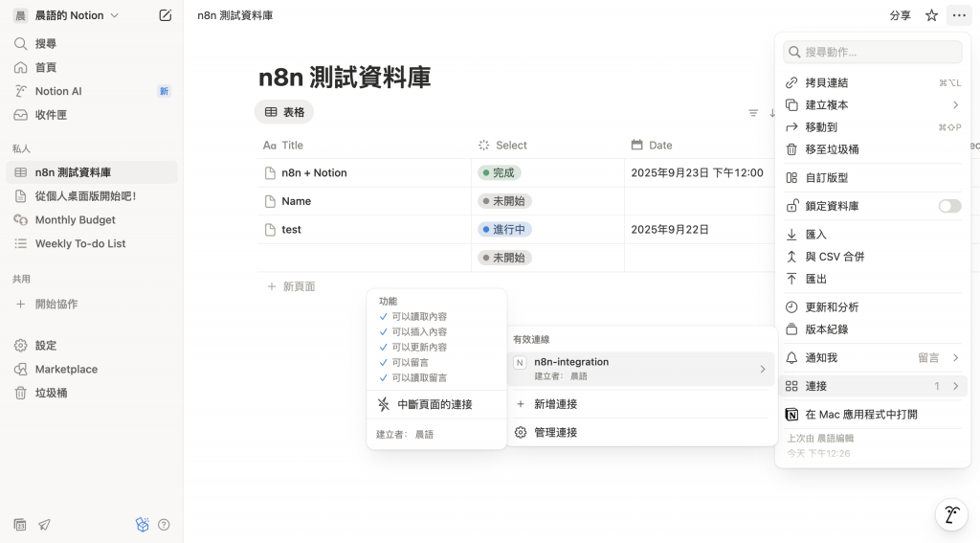Click the sort arrow icon above the table

772,113
